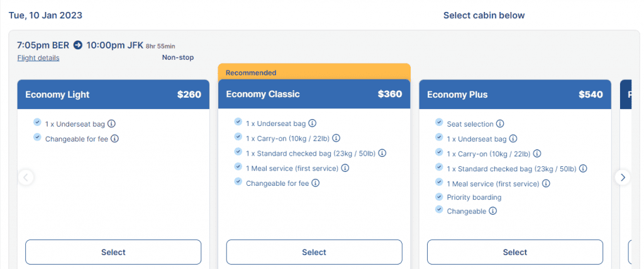Click the Economy Plus $540 header
This screenshot has width=644, height=269.
[x=514, y=94]
